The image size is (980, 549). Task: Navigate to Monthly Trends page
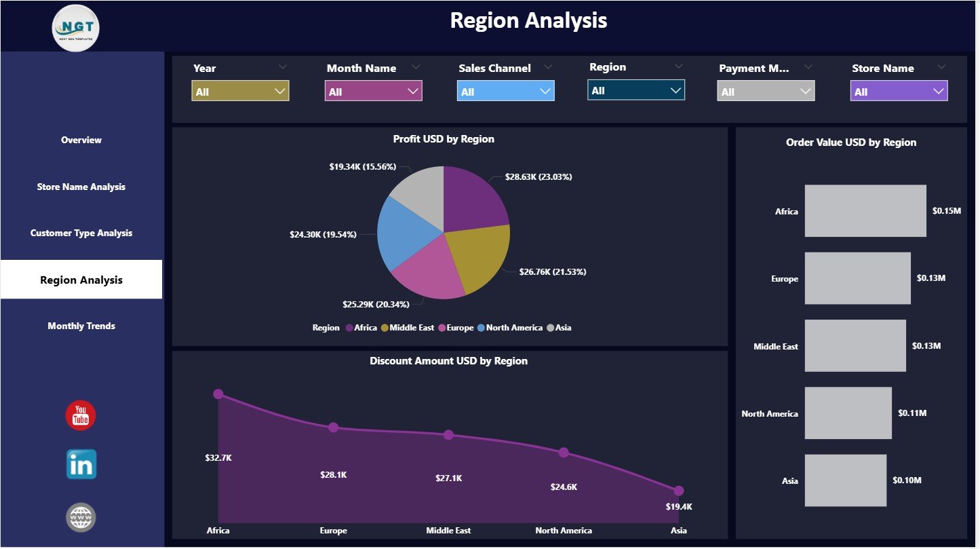81,326
